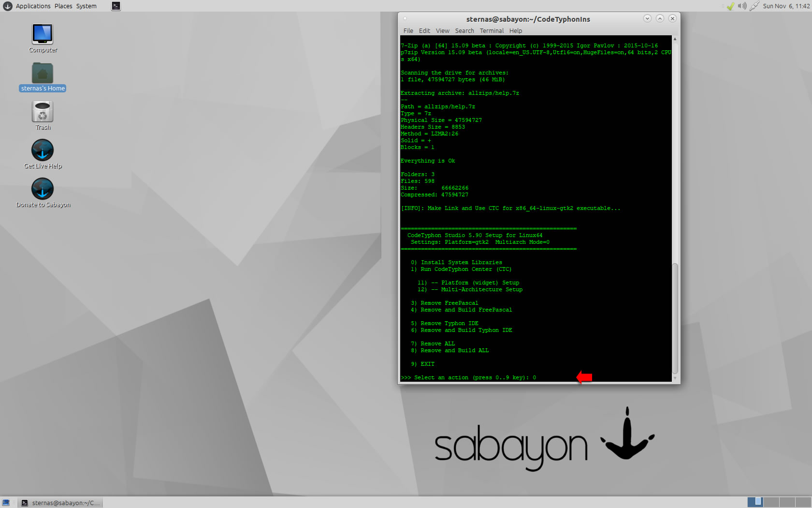812x508 pixels.
Task: Minimize the terminal window
Action: click(x=647, y=18)
